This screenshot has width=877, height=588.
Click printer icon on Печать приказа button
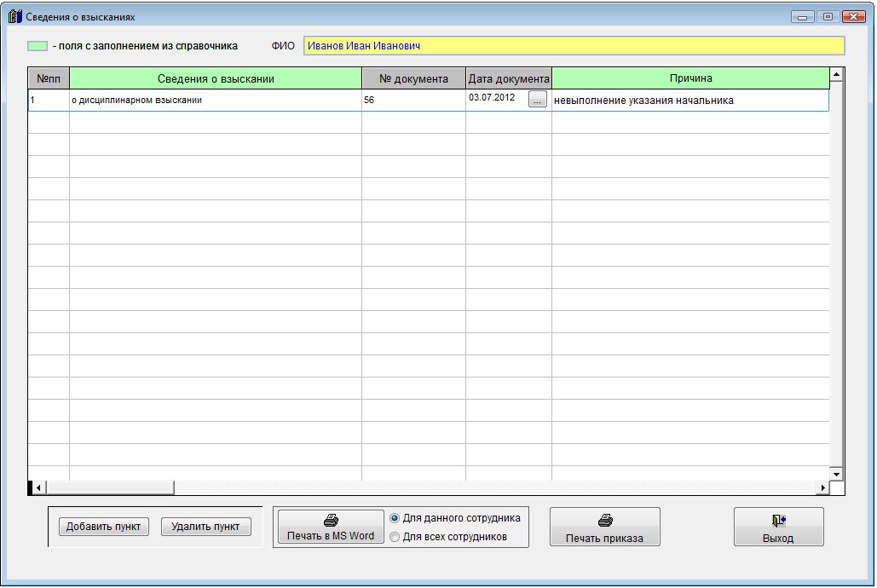tap(605, 520)
